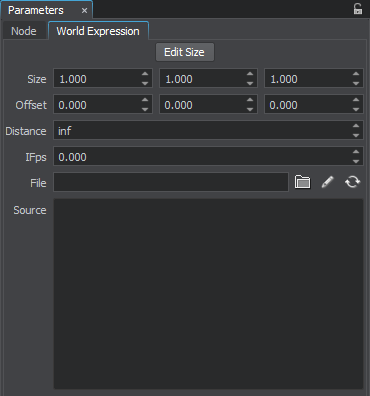Increase the Distance value
The height and width of the screenshot is (396, 370).
click(356, 126)
